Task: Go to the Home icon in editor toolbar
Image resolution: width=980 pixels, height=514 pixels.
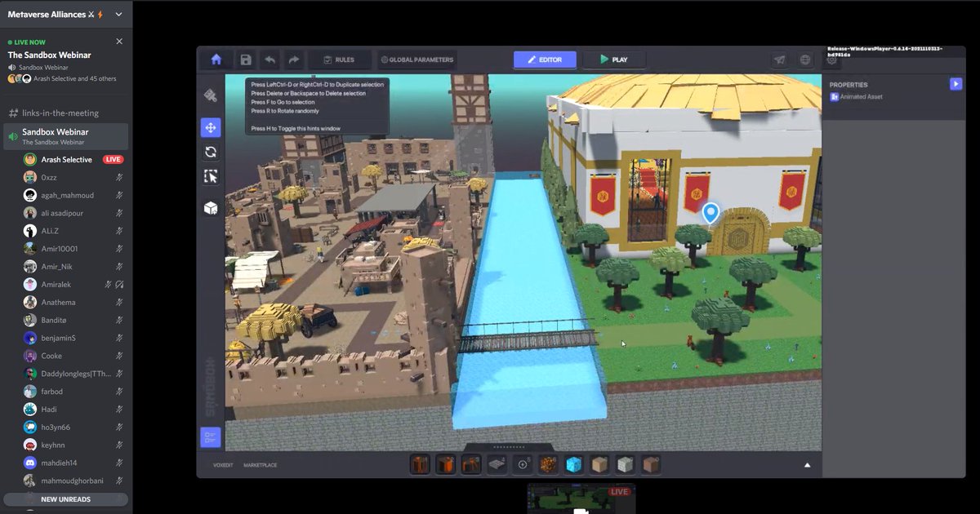Action: pos(216,60)
